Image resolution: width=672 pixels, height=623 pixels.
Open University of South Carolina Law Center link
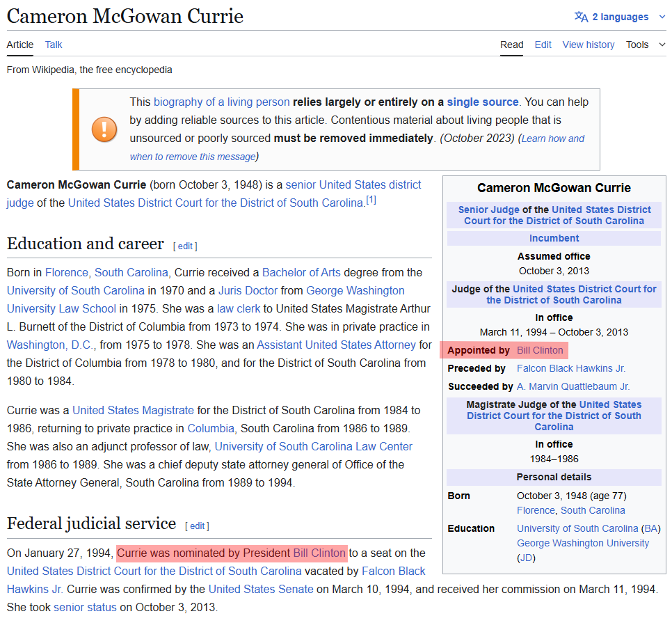point(313,446)
